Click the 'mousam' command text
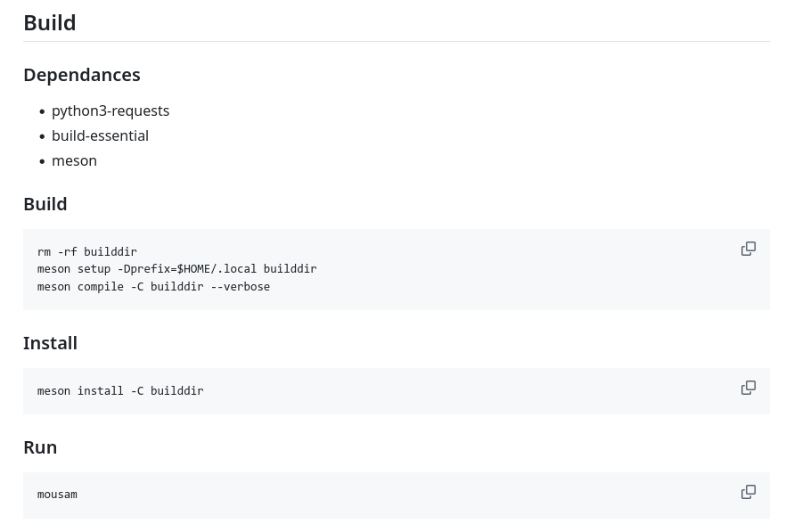Image resolution: width=794 pixels, height=532 pixels. click(57, 495)
